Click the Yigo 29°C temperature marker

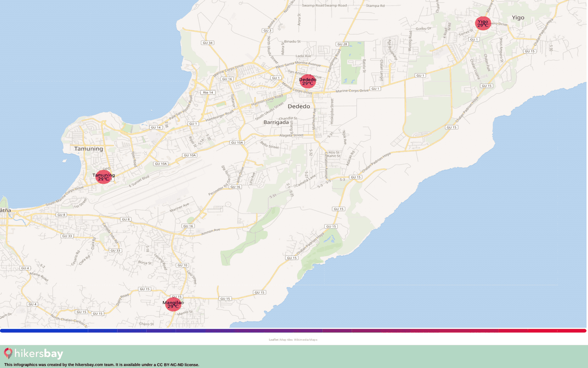483,23
